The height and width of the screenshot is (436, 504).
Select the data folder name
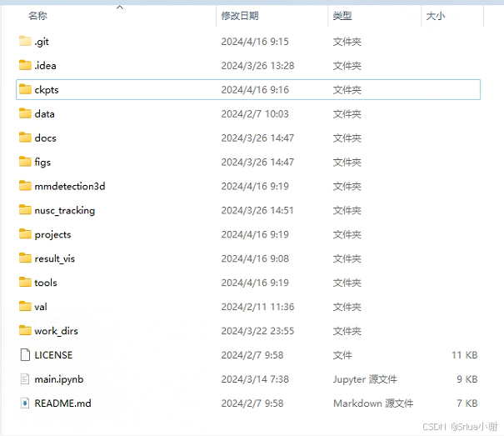tap(44, 114)
